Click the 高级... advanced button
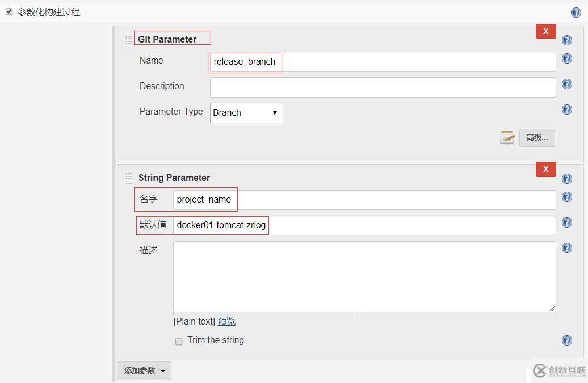This screenshot has height=383, width=588. pos(537,137)
